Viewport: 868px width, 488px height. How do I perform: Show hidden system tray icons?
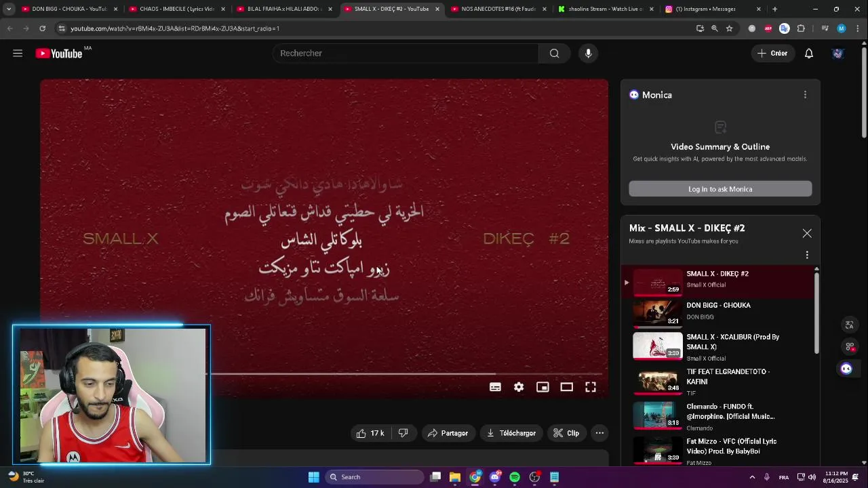pos(752,477)
